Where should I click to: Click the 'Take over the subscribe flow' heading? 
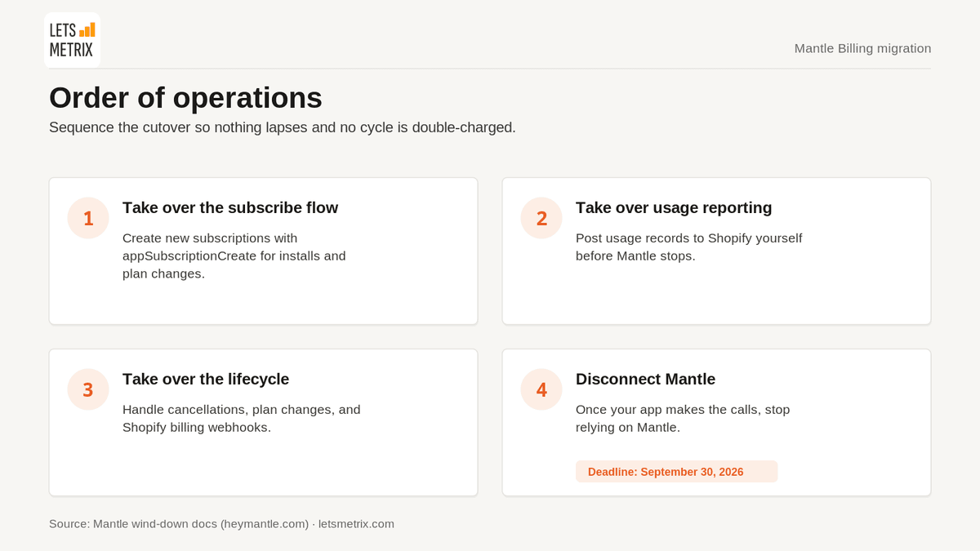tap(230, 207)
